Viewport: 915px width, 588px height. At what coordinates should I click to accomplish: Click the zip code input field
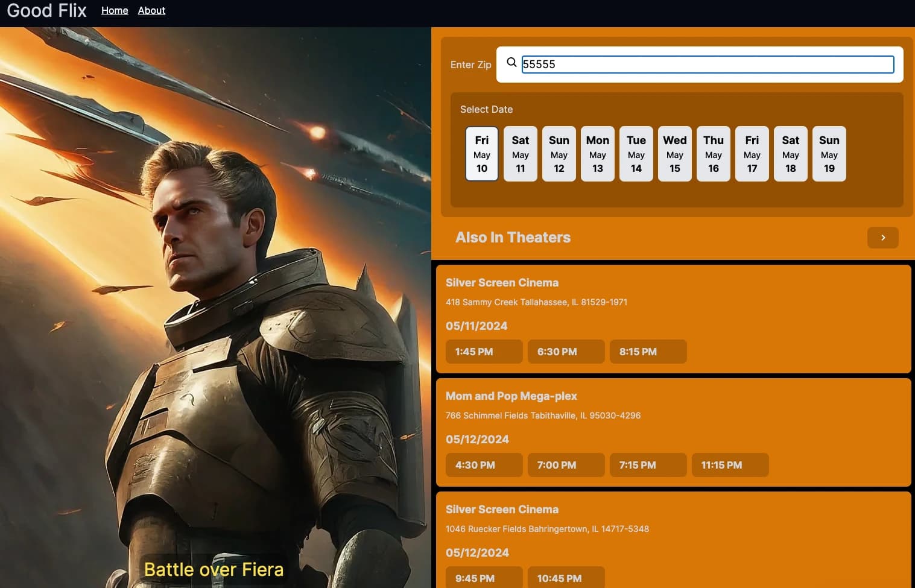tap(707, 65)
